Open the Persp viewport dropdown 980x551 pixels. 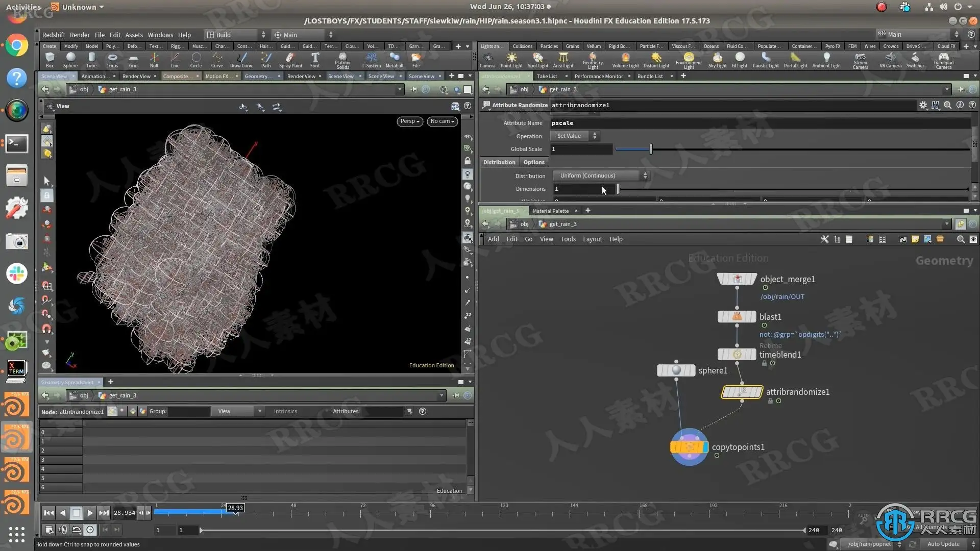(410, 121)
